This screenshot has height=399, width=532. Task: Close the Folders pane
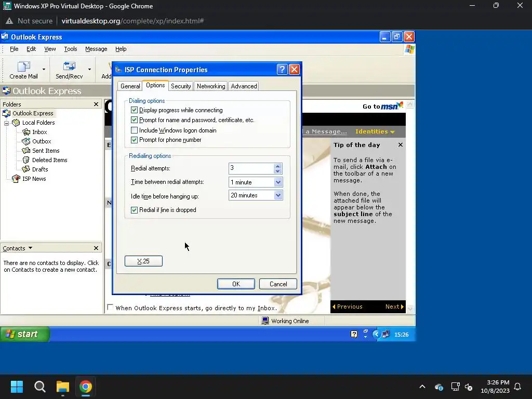point(96,104)
